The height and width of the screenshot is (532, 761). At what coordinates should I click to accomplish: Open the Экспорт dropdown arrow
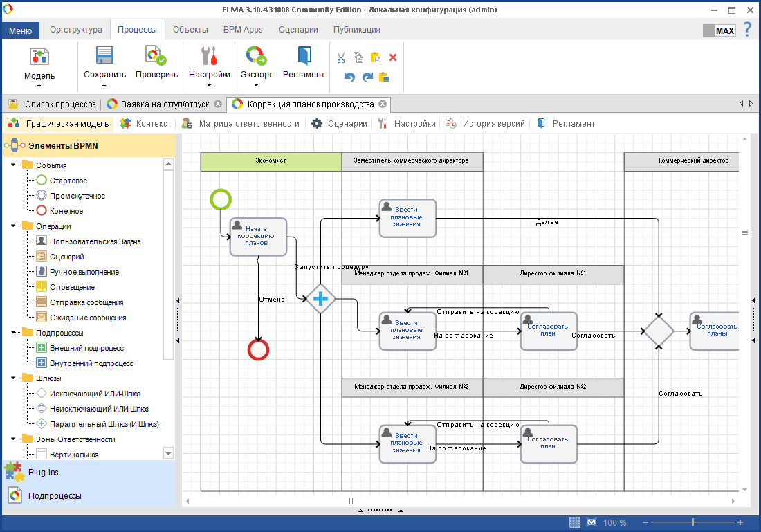[256, 85]
